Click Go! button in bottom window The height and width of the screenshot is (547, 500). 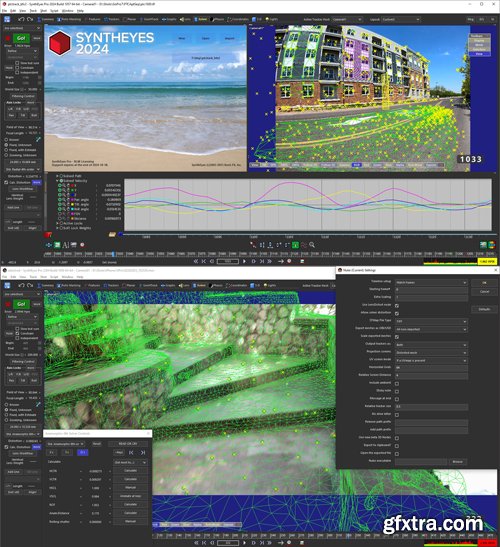[x=21, y=304]
